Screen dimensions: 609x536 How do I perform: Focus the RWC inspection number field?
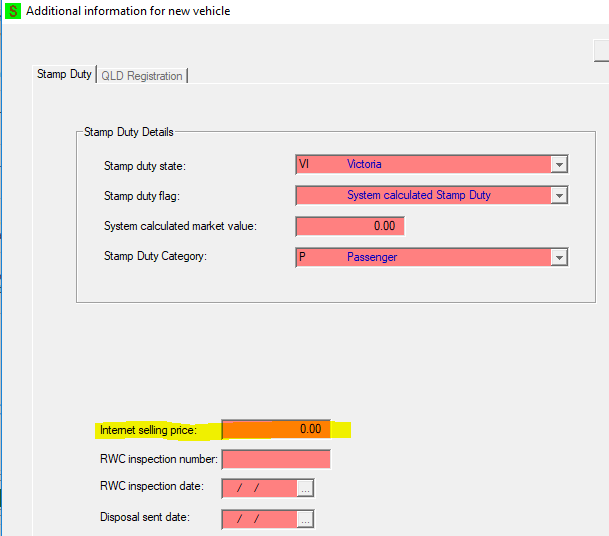pyautogui.click(x=276, y=459)
